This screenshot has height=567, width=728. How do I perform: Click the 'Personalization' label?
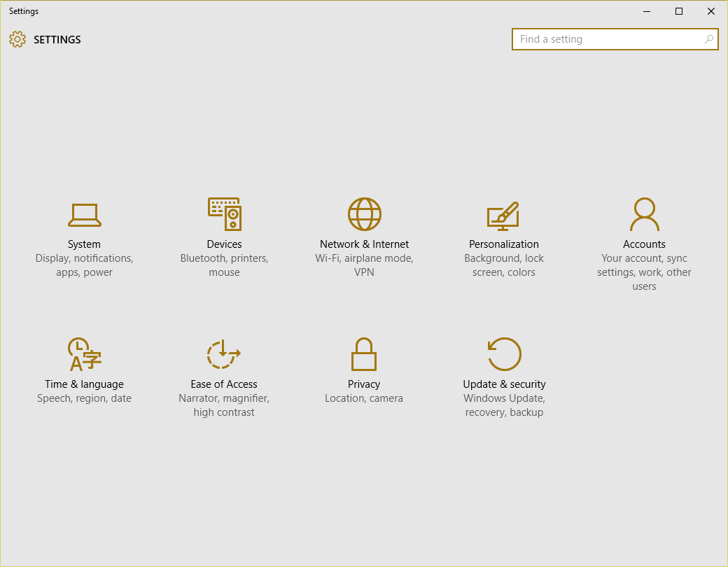pyautogui.click(x=504, y=244)
